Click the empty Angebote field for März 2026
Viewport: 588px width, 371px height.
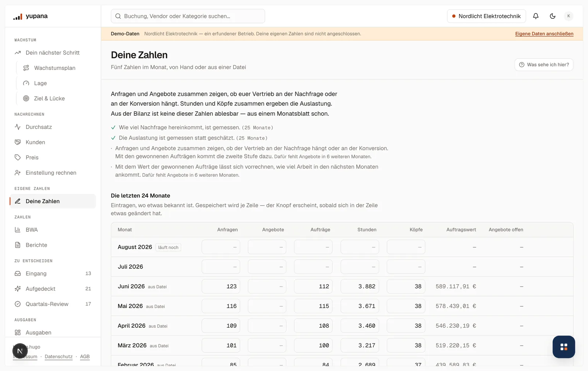267,345
